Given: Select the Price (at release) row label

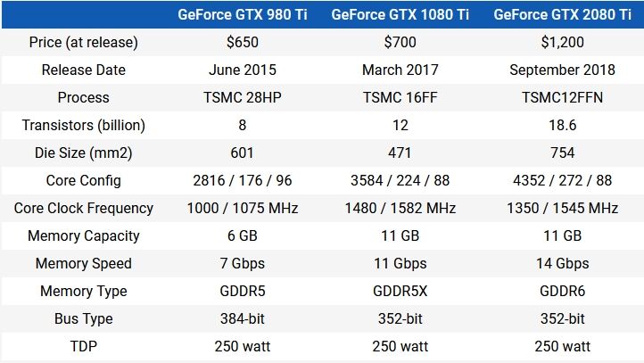Looking at the screenshot, I should coord(83,42).
